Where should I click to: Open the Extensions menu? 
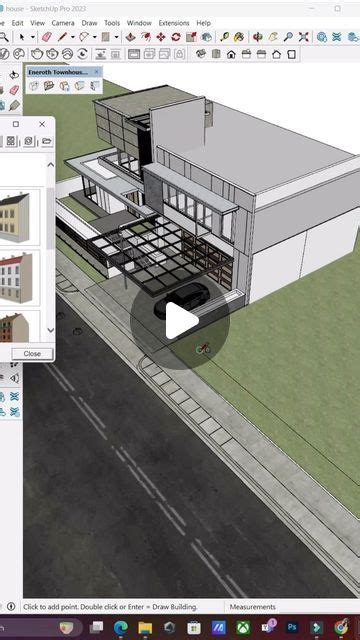click(x=174, y=23)
